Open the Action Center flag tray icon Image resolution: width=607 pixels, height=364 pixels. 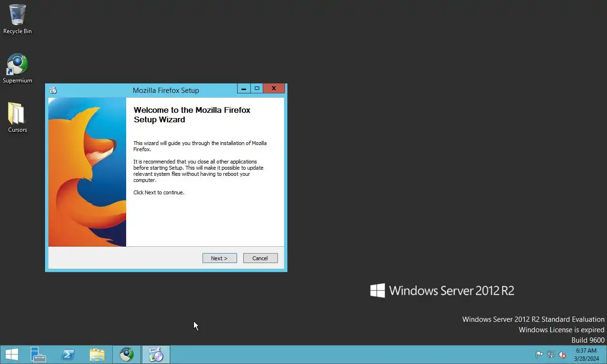click(539, 355)
